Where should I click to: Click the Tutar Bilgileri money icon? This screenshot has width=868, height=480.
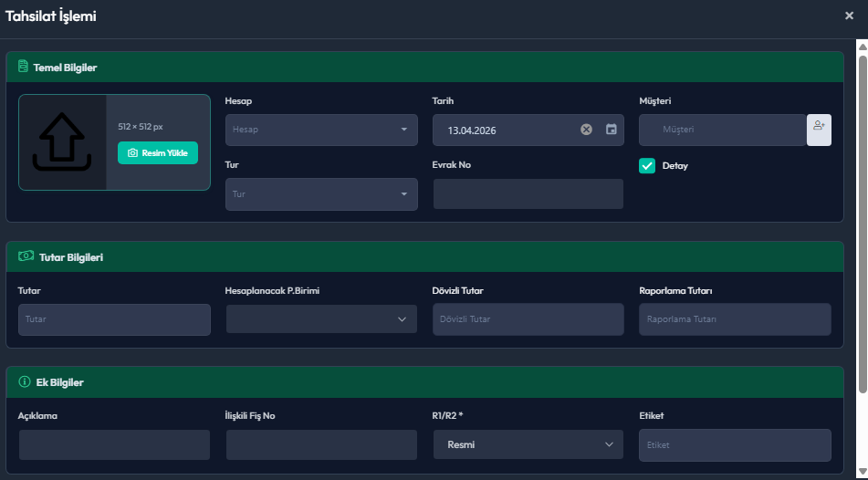26,256
